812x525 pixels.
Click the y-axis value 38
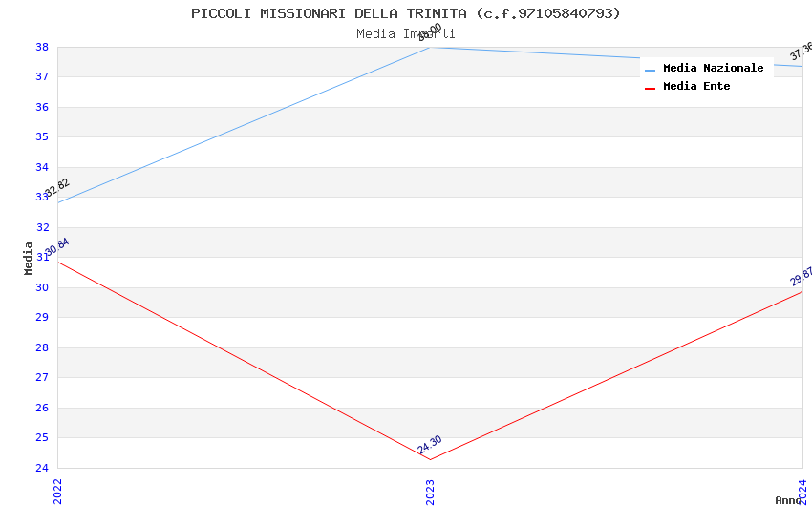[x=42, y=47]
